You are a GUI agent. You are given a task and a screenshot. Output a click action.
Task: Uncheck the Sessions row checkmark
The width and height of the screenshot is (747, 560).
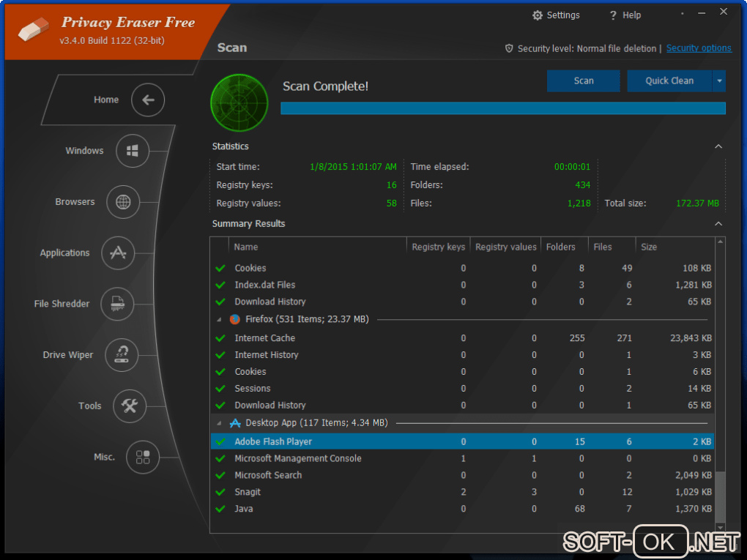click(220, 389)
